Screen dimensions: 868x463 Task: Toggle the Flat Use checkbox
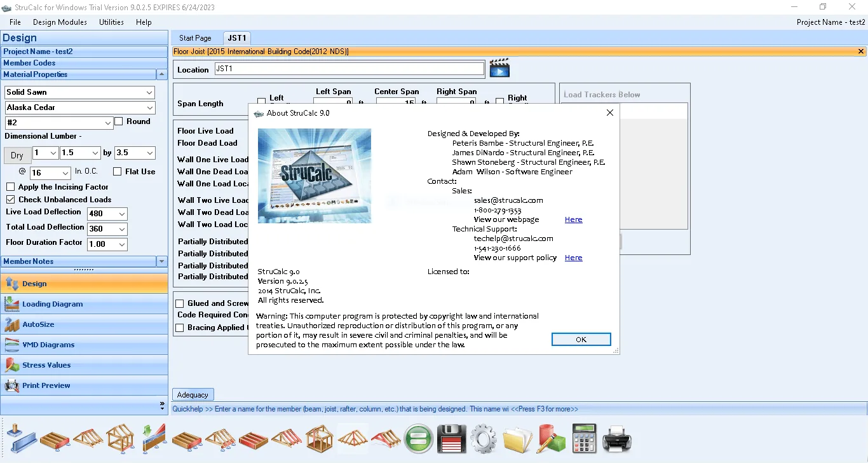(118, 172)
